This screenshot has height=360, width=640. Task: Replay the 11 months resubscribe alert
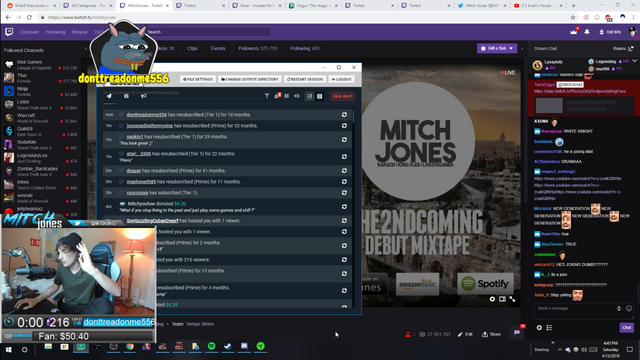(344, 182)
